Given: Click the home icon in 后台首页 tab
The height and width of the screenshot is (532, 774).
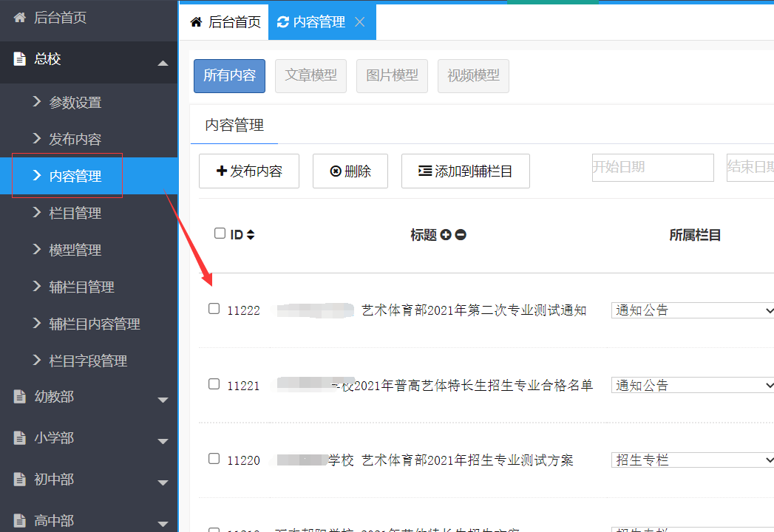Looking at the screenshot, I should [196, 22].
